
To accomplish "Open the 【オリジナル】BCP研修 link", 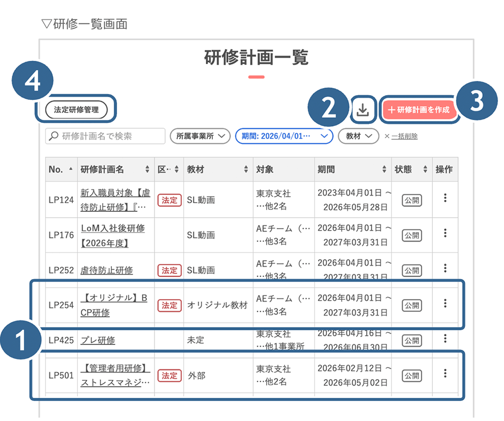I will point(114,305).
